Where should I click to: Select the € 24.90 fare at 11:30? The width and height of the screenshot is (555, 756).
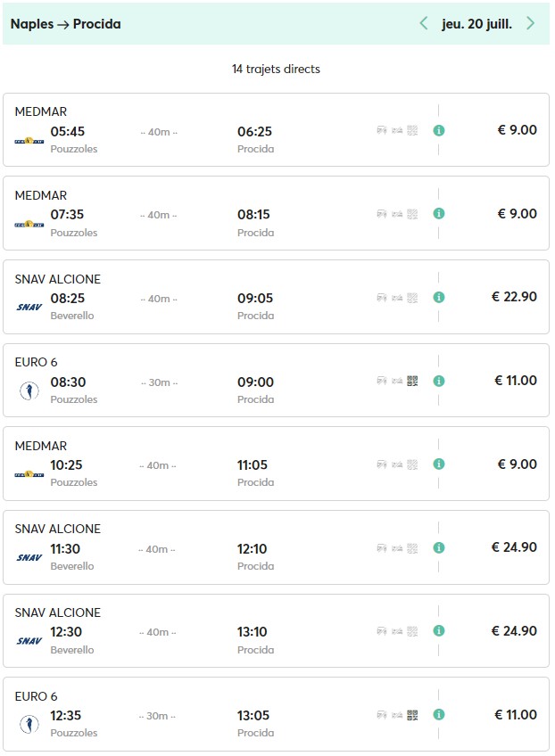[x=514, y=547]
